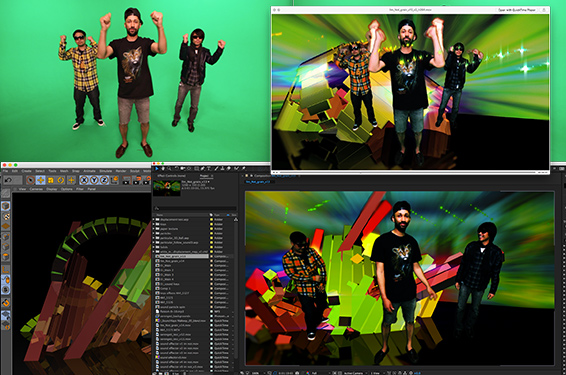Activate Model mode cube in left palette

[x=5, y=206]
